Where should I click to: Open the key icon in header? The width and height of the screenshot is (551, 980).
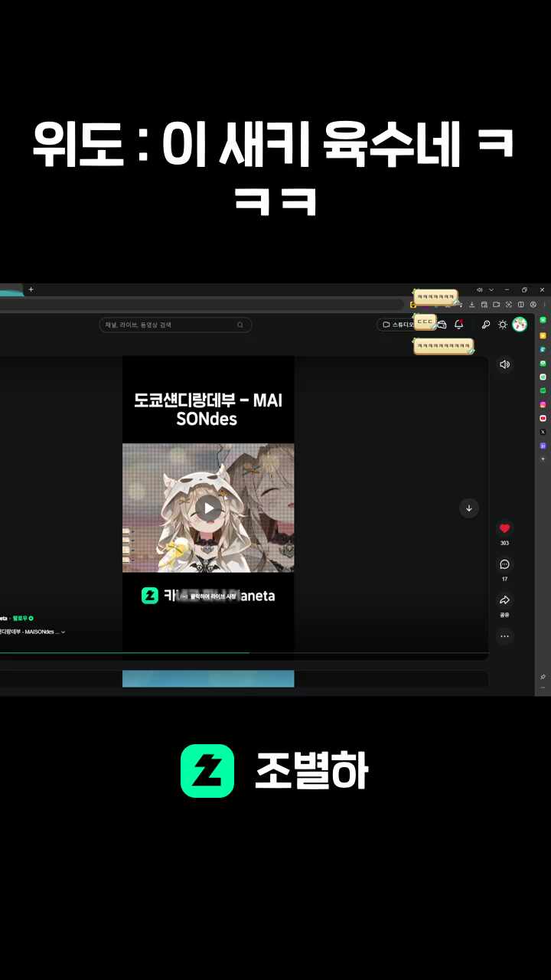pos(485,325)
